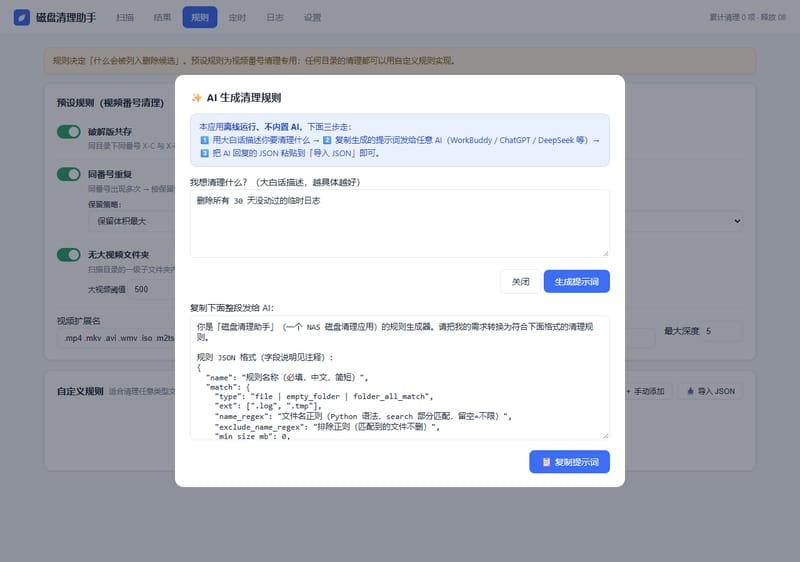Click the 复制提示词 button
This screenshot has height=562, width=800.
pos(569,462)
